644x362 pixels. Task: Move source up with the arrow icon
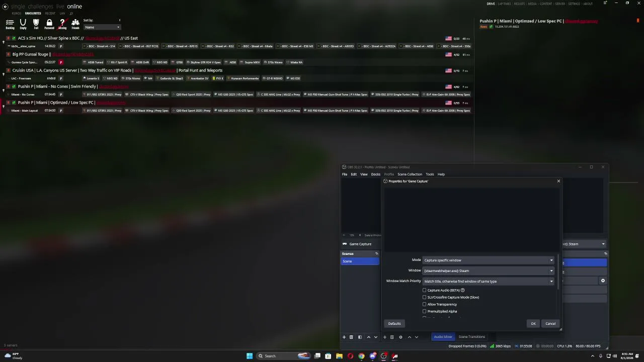click(409, 337)
